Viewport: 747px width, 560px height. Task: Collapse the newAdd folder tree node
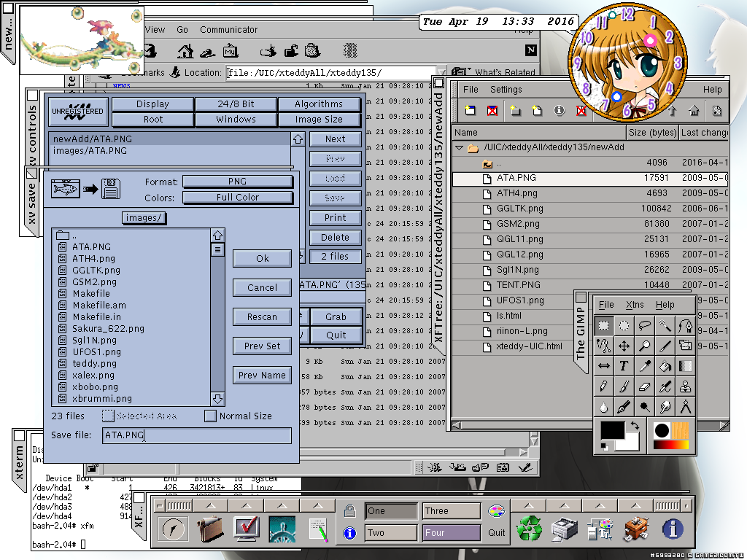(x=459, y=148)
